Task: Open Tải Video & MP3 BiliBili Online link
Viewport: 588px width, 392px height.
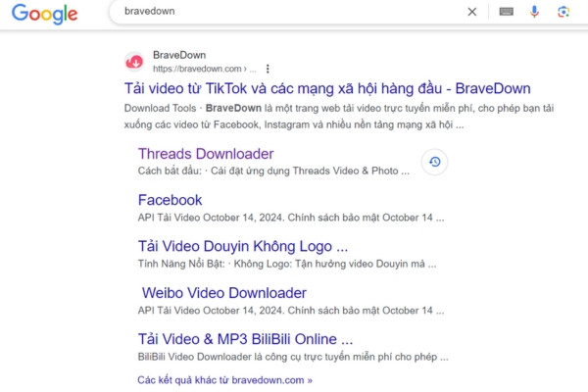Action: pos(245,339)
